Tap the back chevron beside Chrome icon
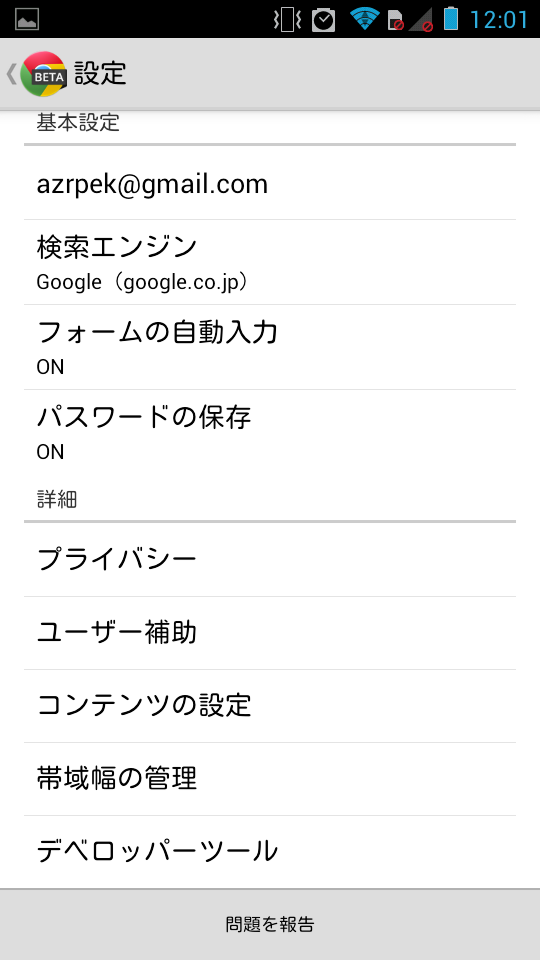Image resolution: width=540 pixels, height=960 pixels. click(x=11, y=74)
